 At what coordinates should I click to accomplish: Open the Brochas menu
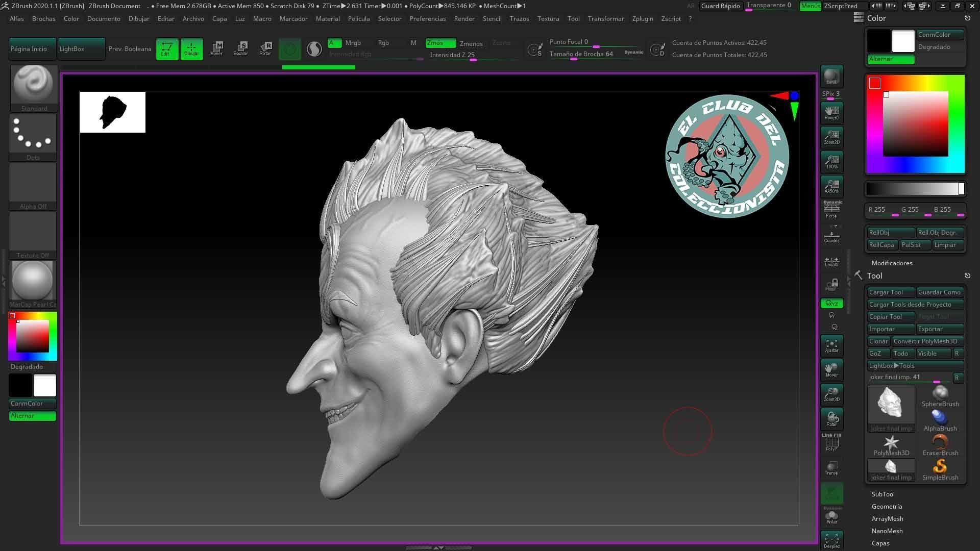point(43,18)
